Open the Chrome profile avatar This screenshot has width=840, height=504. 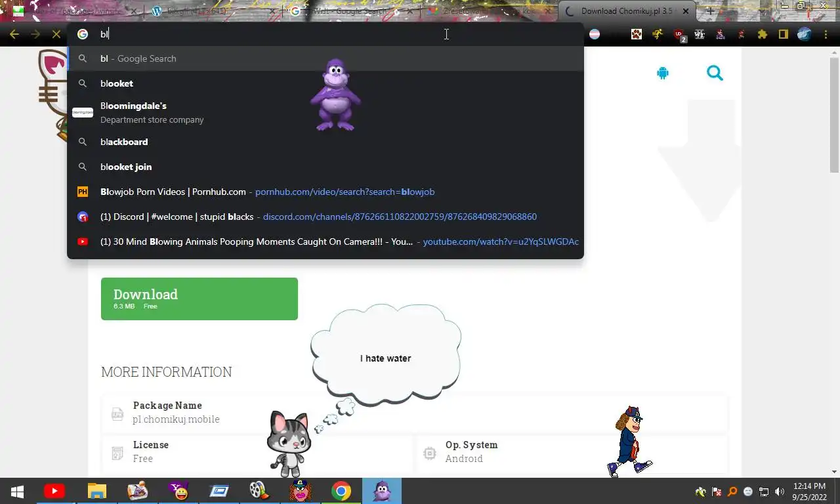[x=804, y=34]
